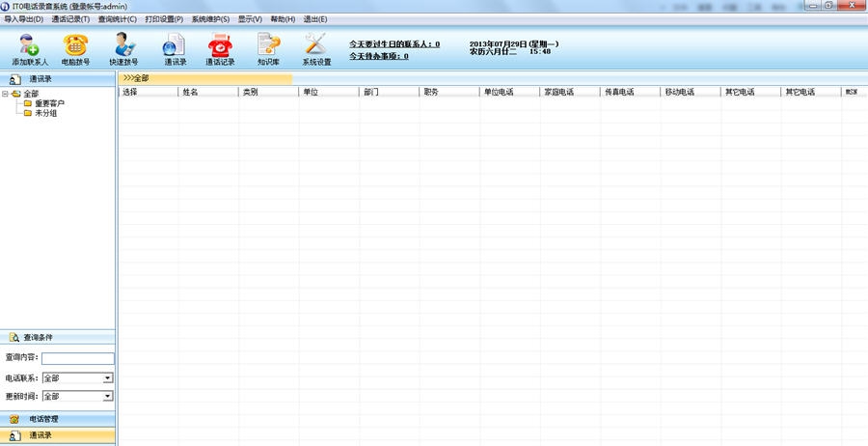Screen dimensions: 868x446
Task: Click the 查询条件 panel header
Action: pos(58,337)
